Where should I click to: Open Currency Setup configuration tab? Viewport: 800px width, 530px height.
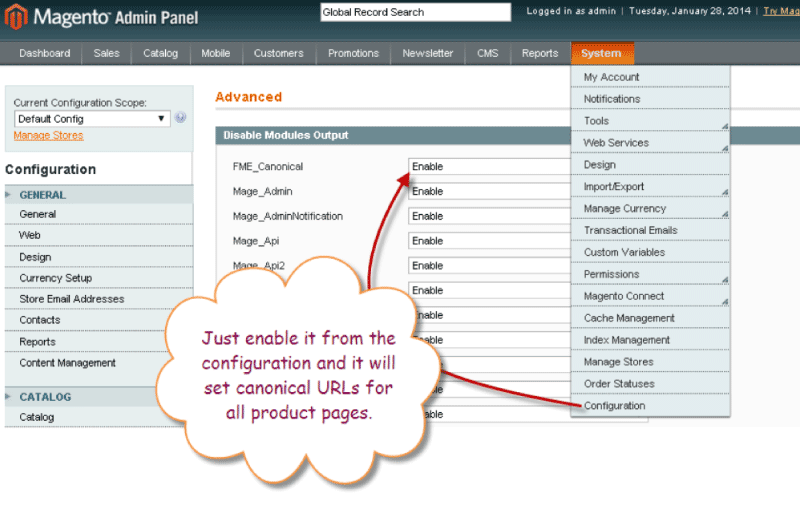point(99,278)
